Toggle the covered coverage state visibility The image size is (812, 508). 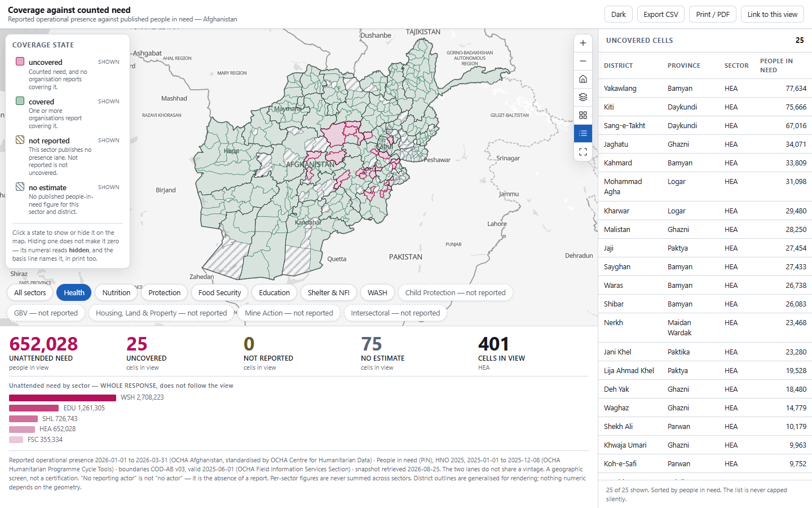(x=68, y=113)
